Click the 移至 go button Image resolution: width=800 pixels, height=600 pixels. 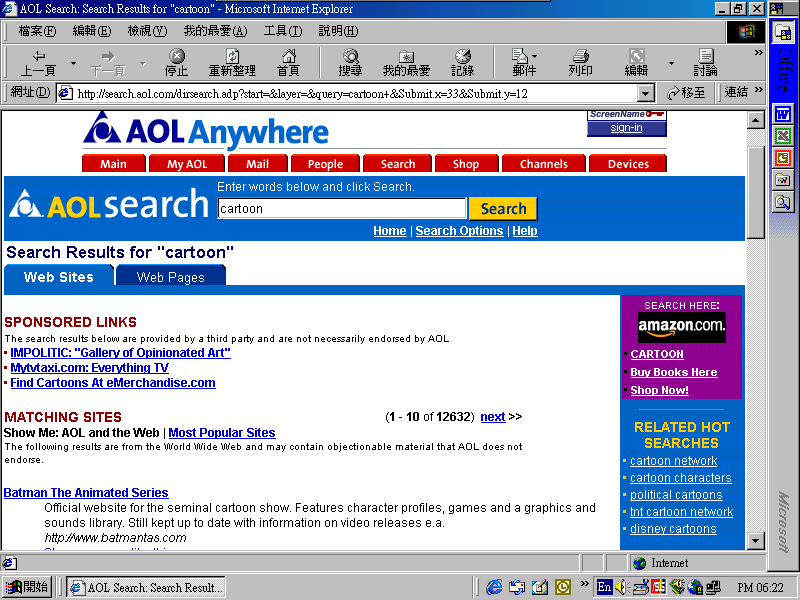[686, 93]
